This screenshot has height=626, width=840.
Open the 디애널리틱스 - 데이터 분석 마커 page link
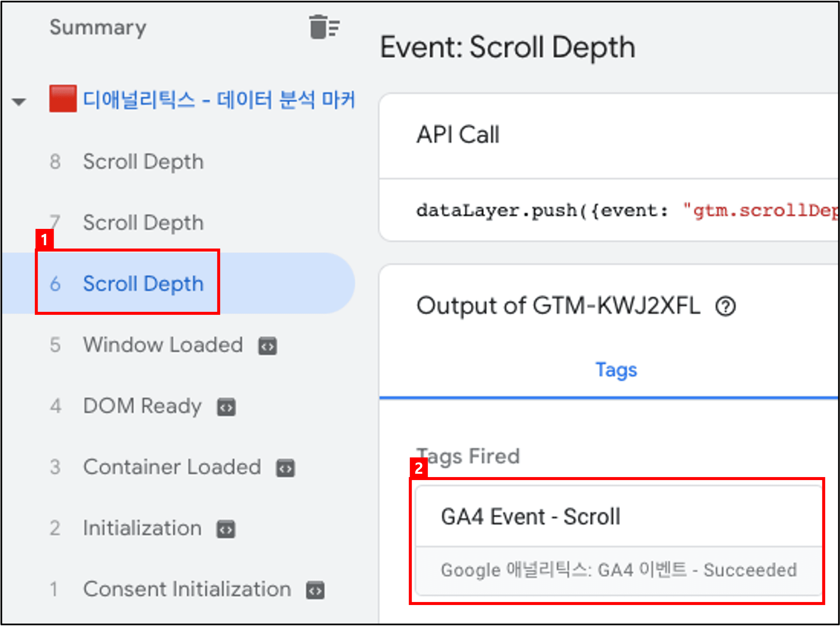(x=219, y=100)
